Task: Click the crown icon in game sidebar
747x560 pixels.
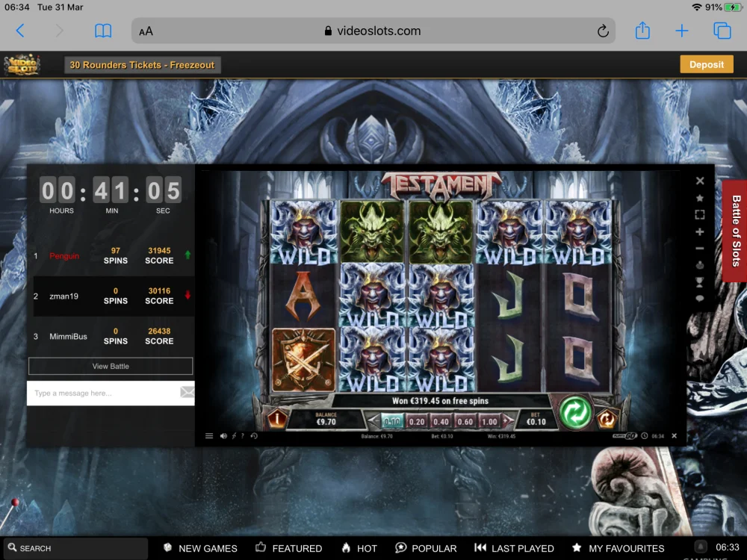Action: (x=699, y=265)
